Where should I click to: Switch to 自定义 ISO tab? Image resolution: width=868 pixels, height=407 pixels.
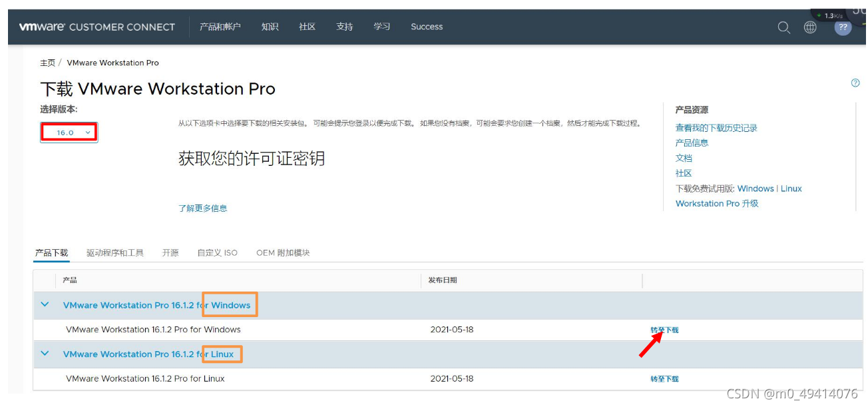pyautogui.click(x=217, y=253)
